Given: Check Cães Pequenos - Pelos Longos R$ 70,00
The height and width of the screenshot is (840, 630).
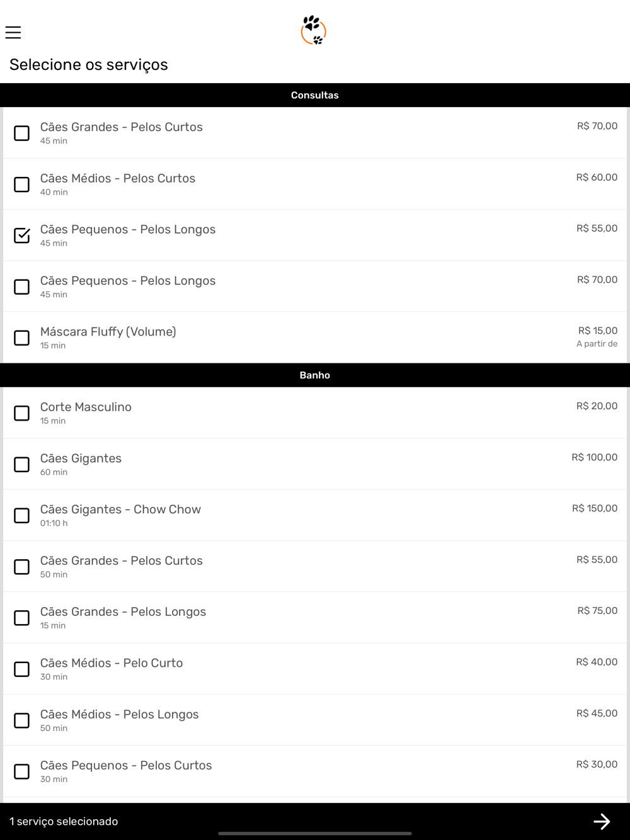Looking at the screenshot, I should [22, 287].
